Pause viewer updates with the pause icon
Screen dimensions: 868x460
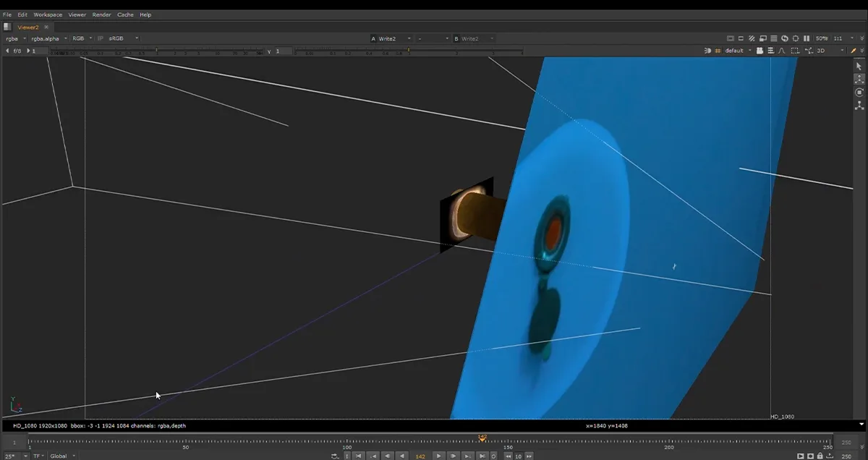(x=807, y=38)
